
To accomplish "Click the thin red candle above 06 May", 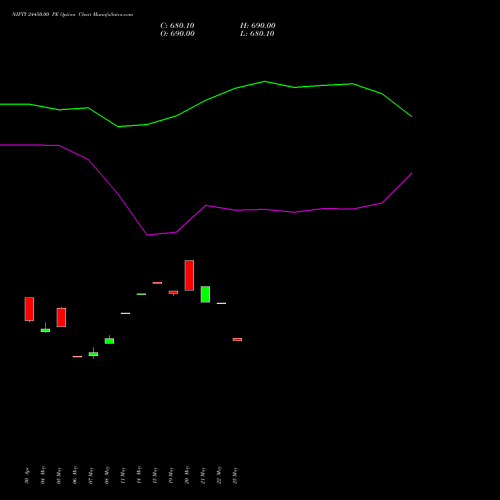I will pyautogui.click(x=77, y=357).
